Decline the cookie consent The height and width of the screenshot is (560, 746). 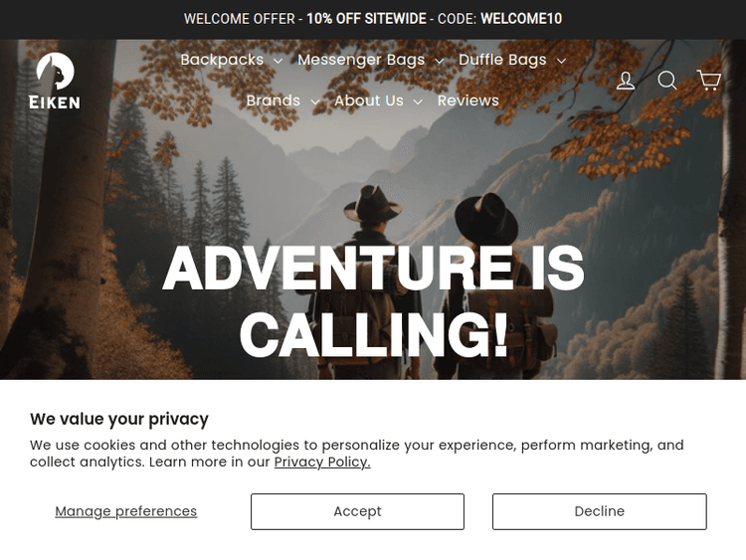point(600,511)
